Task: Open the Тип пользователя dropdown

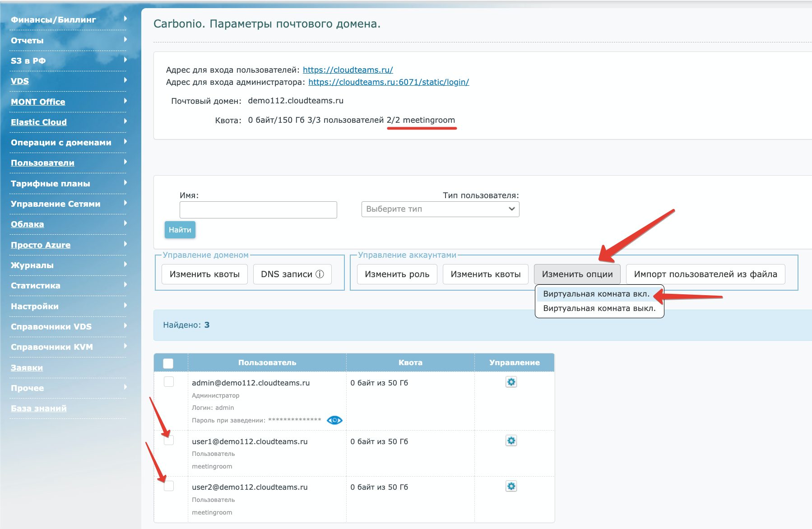Action: (440, 209)
